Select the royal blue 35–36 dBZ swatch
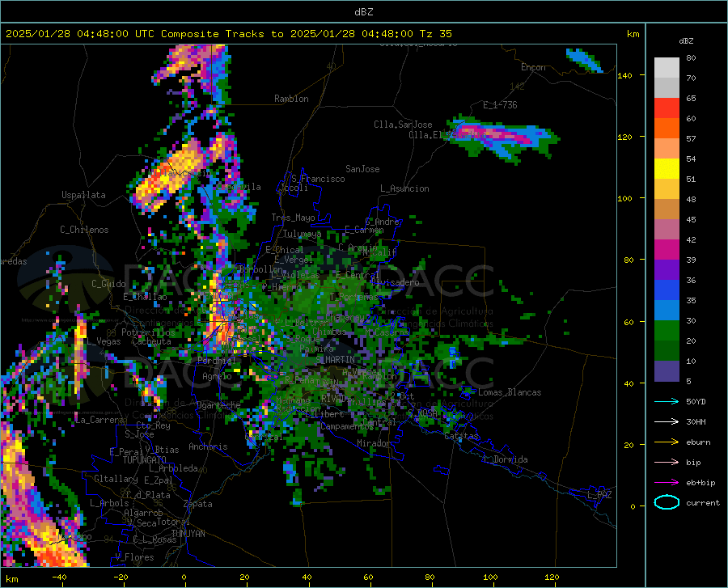The height and width of the screenshot is (588, 728). click(x=667, y=290)
